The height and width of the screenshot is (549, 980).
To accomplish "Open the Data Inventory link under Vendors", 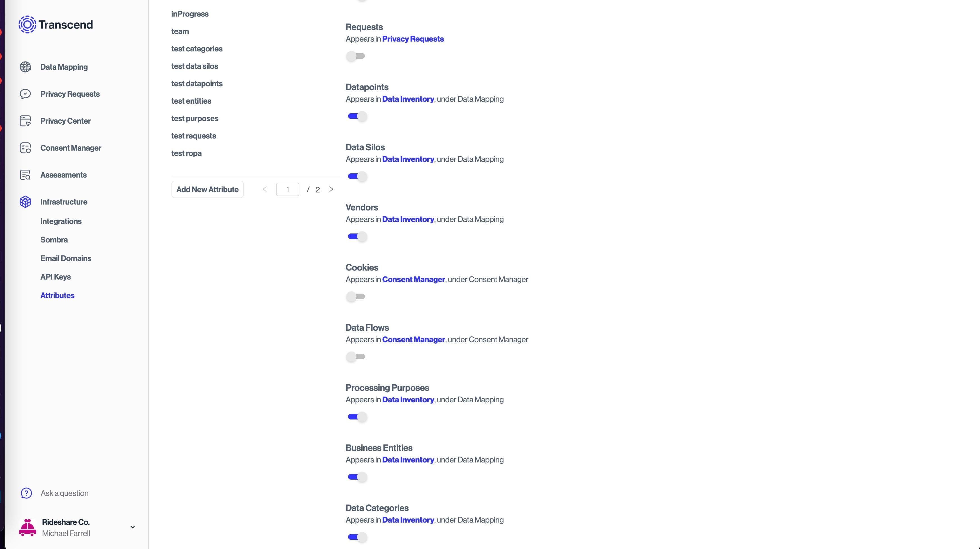I will pyautogui.click(x=408, y=219).
